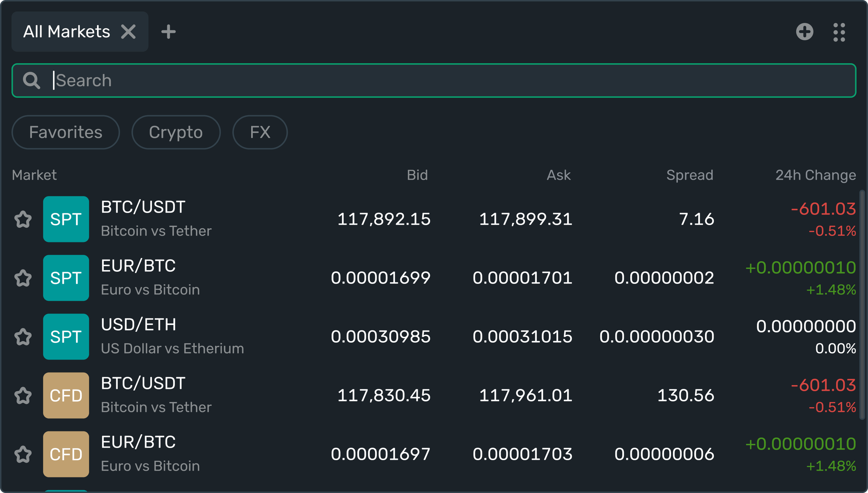Click the circled plus add-widget icon
Image resolution: width=868 pixels, height=493 pixels.
click(805, 32)
